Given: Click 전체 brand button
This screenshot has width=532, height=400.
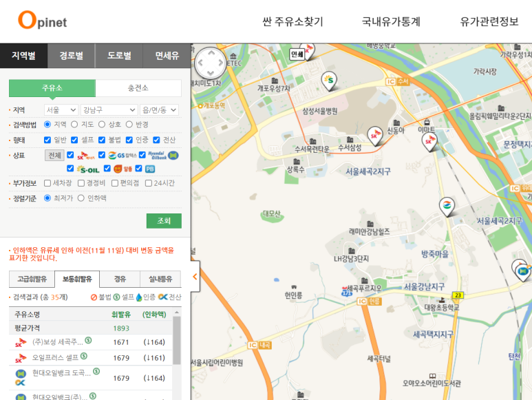Looking at the screenshot, I should [54, 156].
